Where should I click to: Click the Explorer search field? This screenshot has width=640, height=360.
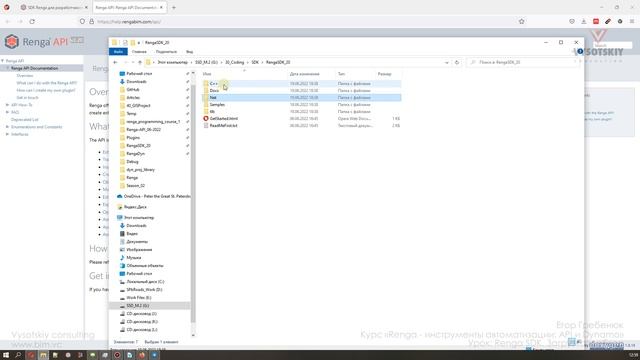524,62
